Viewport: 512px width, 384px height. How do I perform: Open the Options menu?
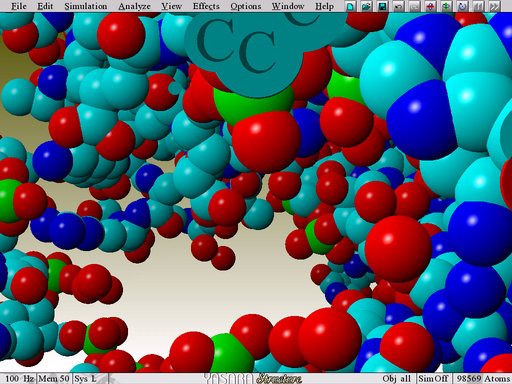[x=246, y=6]
